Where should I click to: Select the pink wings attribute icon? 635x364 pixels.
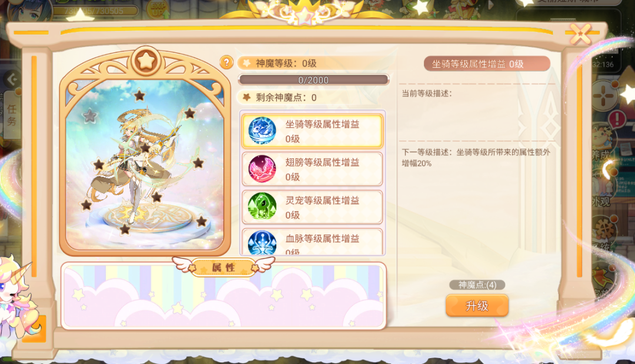[x=262, y=169]
